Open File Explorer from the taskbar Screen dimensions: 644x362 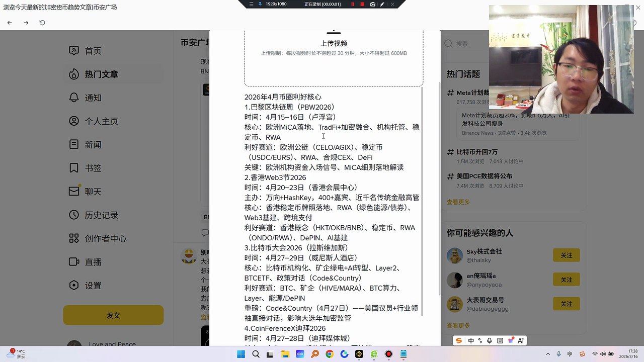tap(285, 354)
